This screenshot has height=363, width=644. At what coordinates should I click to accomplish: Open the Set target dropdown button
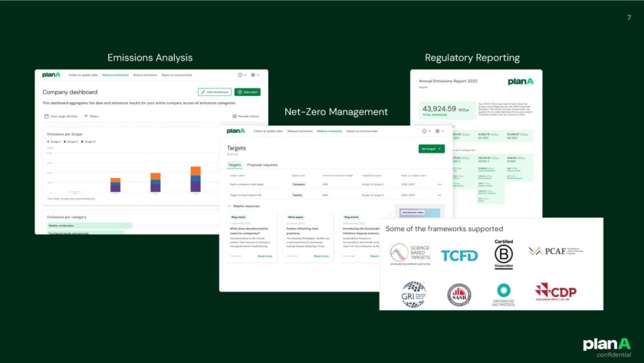point(431,149)
